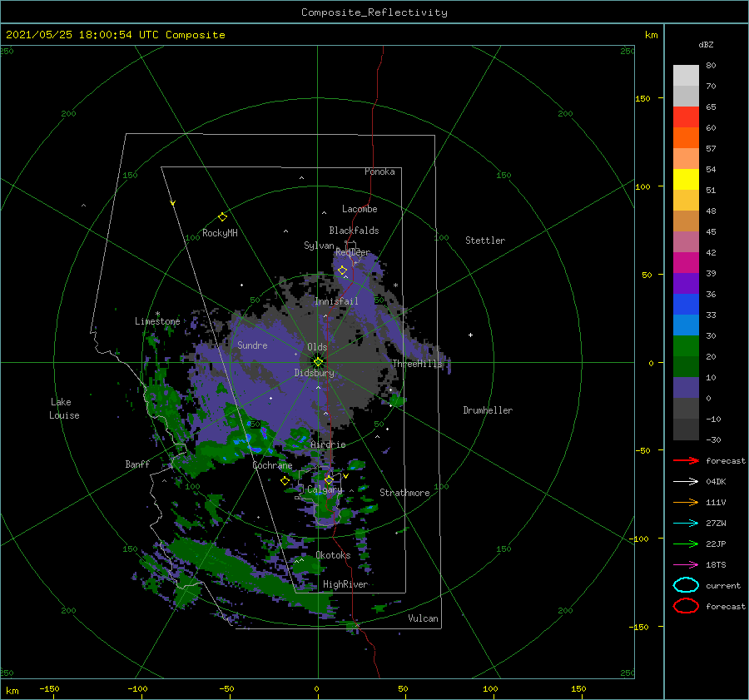The width and height of the screenshot is (749, 700).
Task: Select the Calgary label
Action: tap(325, 489)
